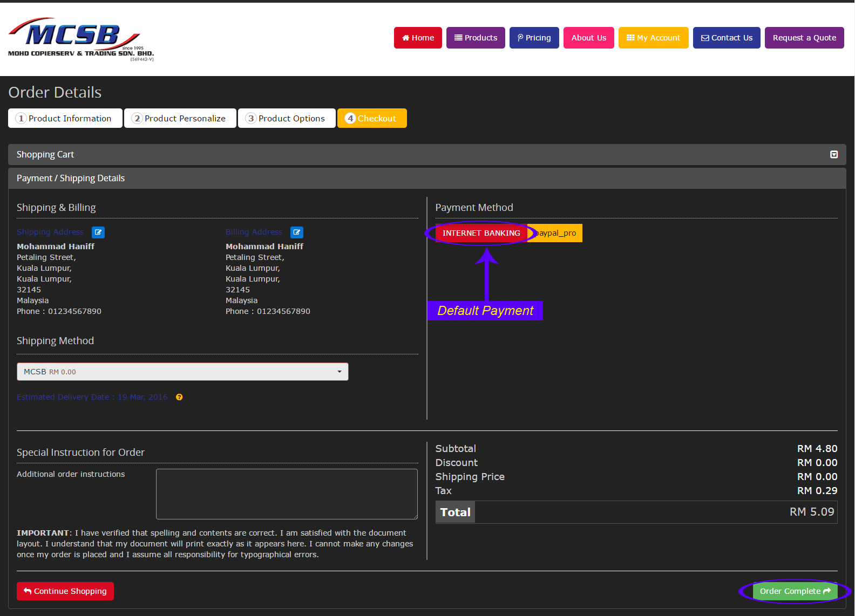Open the Products menu
Screen dimensions: 855x616
click(x=476, y=38)
